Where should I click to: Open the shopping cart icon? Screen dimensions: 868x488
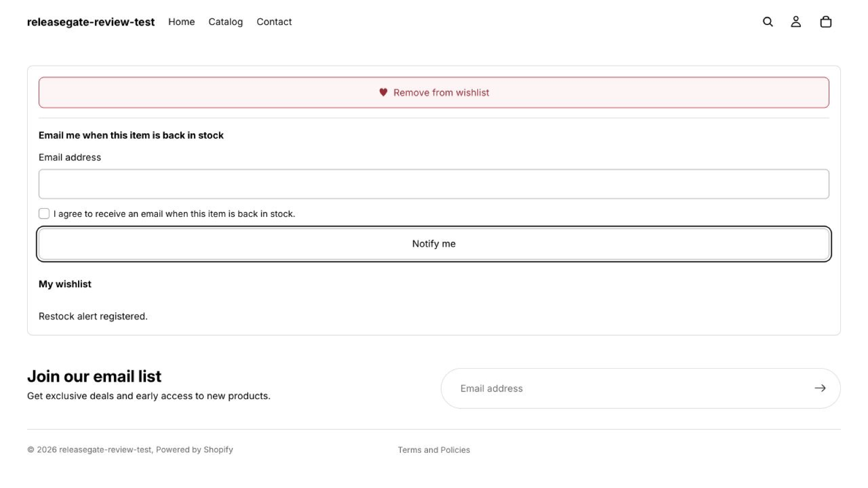point(826,22)
